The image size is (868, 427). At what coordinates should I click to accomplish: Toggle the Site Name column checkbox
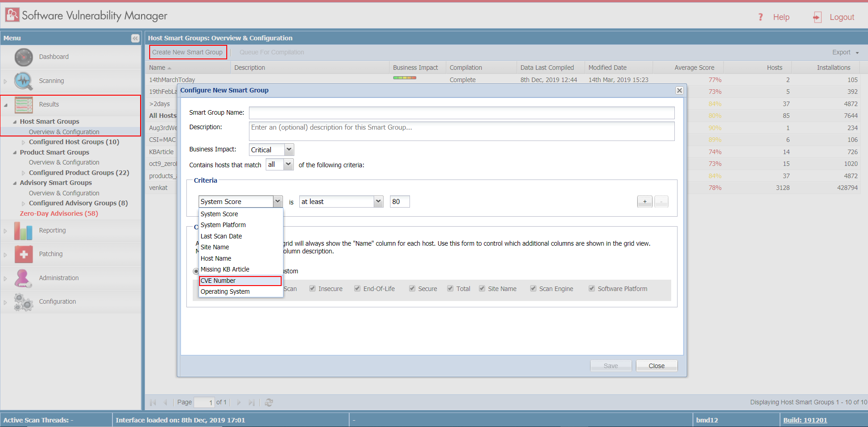click(482, 289)
